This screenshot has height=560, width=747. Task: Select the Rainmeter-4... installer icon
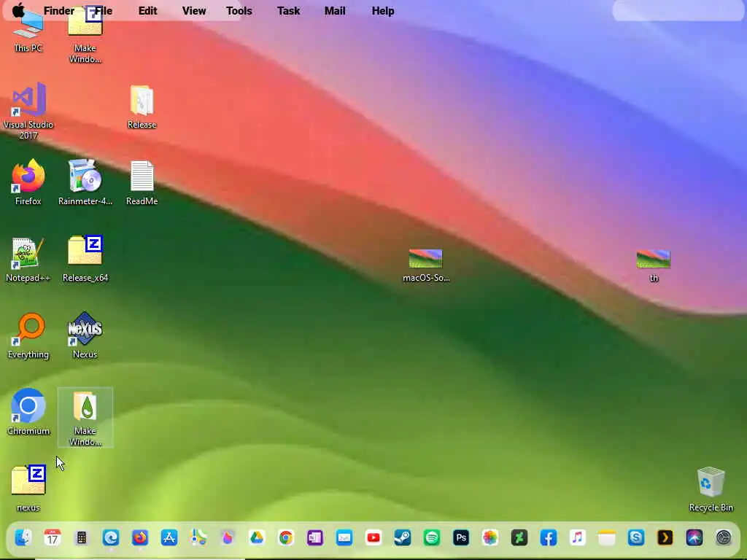pyautogui.click(x=85, y=182)
